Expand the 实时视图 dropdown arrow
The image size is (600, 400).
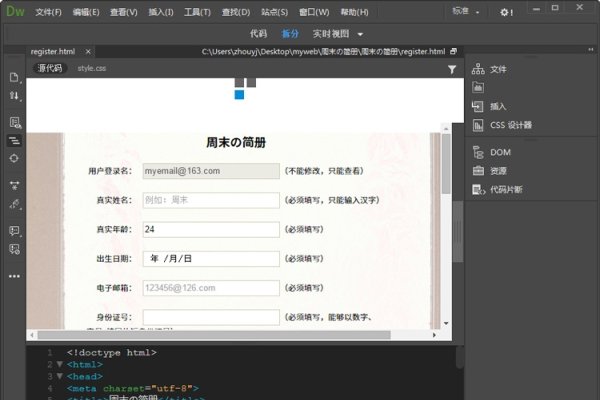coord(360,34)
